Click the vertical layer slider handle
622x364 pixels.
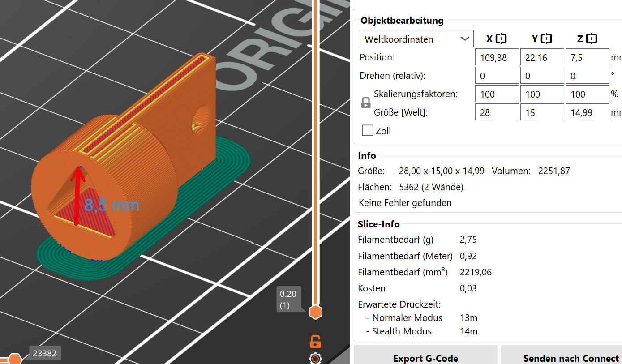[x=316, y=312]
